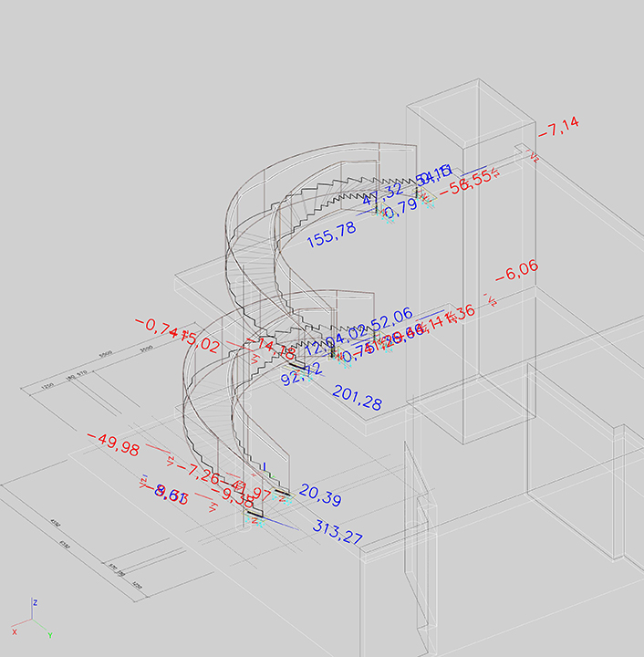Select the red X axis of the triad
Viewport: 644px width, 657px height.
pos(25,627)
